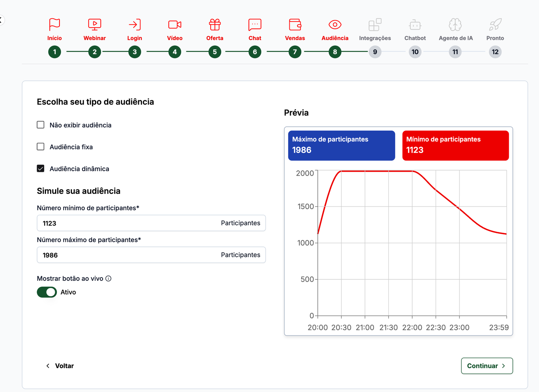Screen dimensions: 539x392
Task: Open the Integrações blocks icon
Action: [x=375, y=24]
